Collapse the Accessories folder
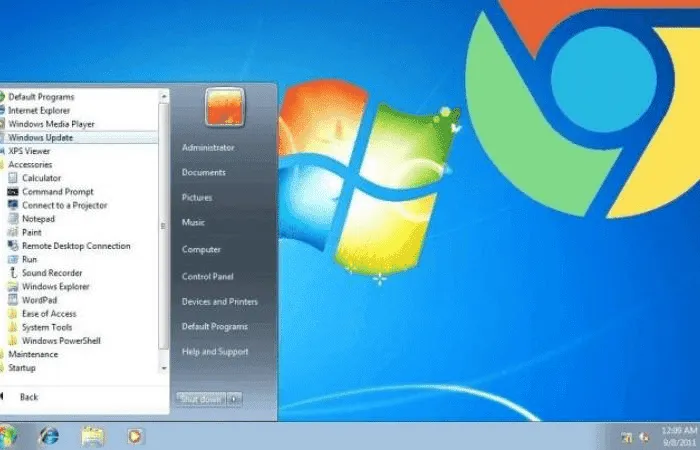Image resolution: width=700 pixels, height=450 pixels. pos(30,164)
